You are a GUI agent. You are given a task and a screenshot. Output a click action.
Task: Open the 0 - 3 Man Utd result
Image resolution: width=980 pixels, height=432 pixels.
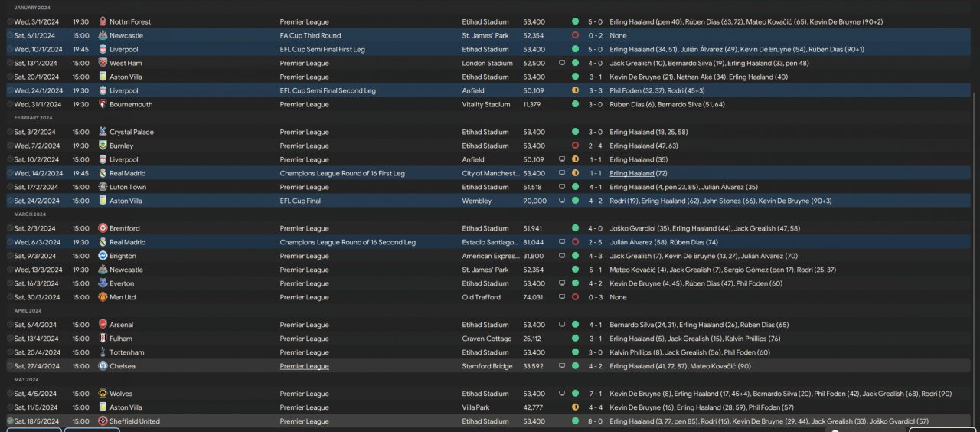[595, 297]
